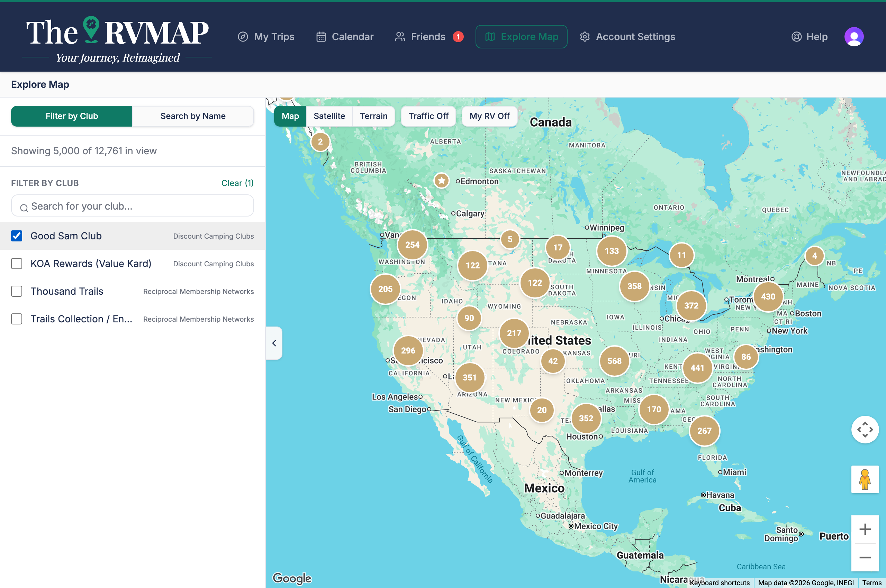Click the 20 cluster in New Mexico
Screen dimensions: 886x588
(x=542, y=410)
